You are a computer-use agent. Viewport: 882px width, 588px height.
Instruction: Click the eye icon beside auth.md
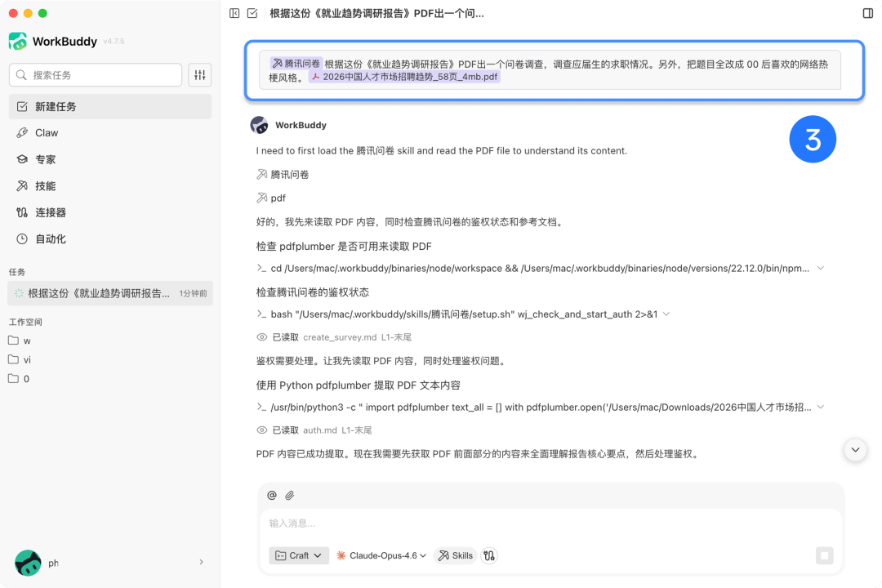pyautogui.click(x=261, y=430)
